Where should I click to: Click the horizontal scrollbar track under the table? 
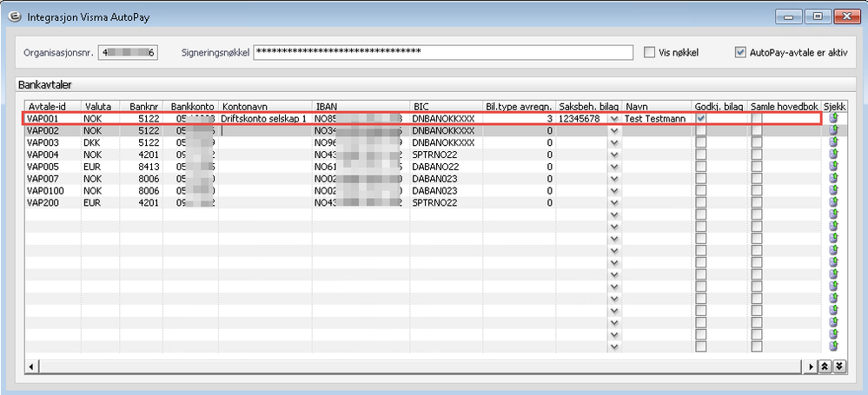click(421, 366)
